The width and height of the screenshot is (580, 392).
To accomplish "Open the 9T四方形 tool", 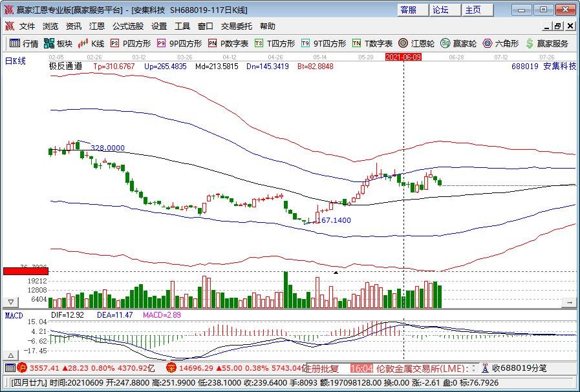I will click(x=324, y=44).
